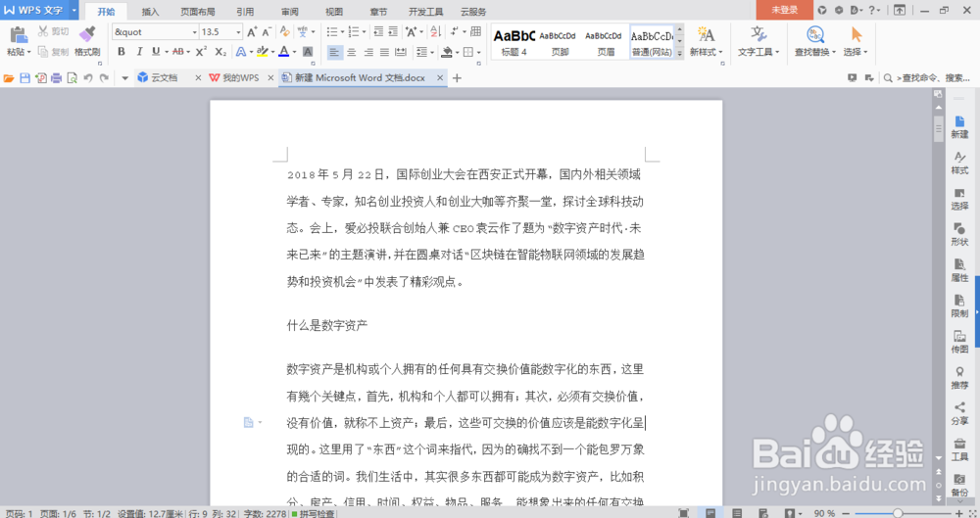Image resolution: width=980 pixels, height=518 pixels.
Task: Click the save floppy disk icon
Action: tap(25, 78)
